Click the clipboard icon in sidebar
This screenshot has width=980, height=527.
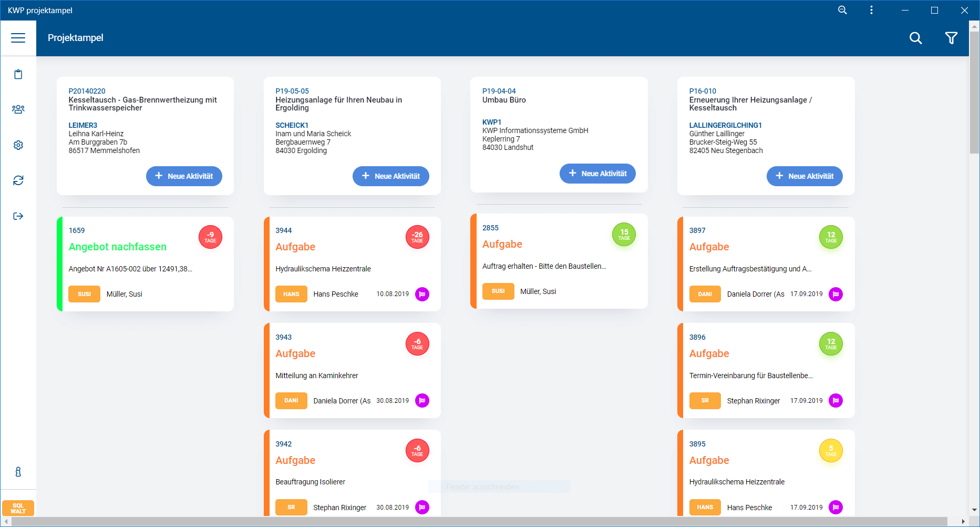[18, 74]
